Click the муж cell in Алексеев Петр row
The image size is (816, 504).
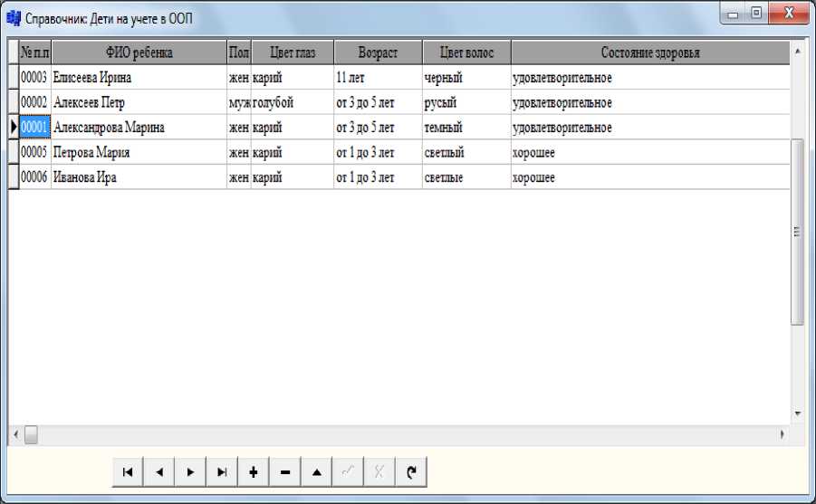point(239,102)
